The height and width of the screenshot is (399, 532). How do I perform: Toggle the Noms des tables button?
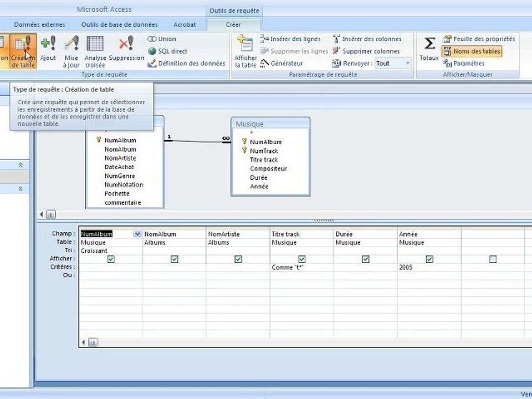click(x=472, y=51)
